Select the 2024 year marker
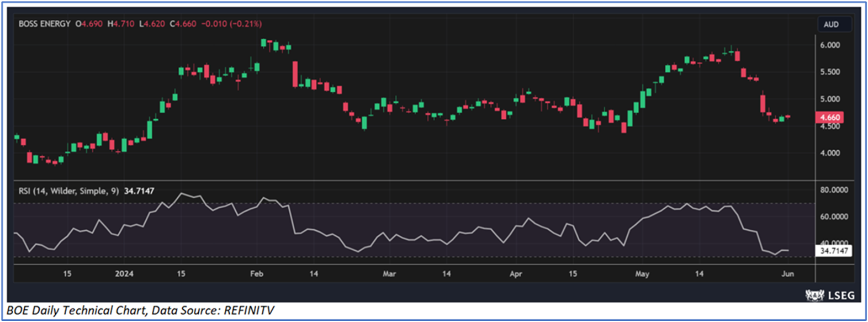This screenshot has height=322, width=868. [x=124, y=274]
